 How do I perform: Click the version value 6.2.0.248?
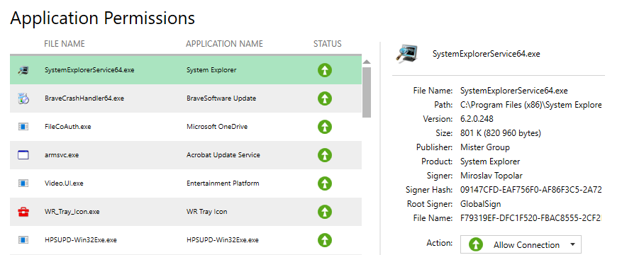(477, 119)
